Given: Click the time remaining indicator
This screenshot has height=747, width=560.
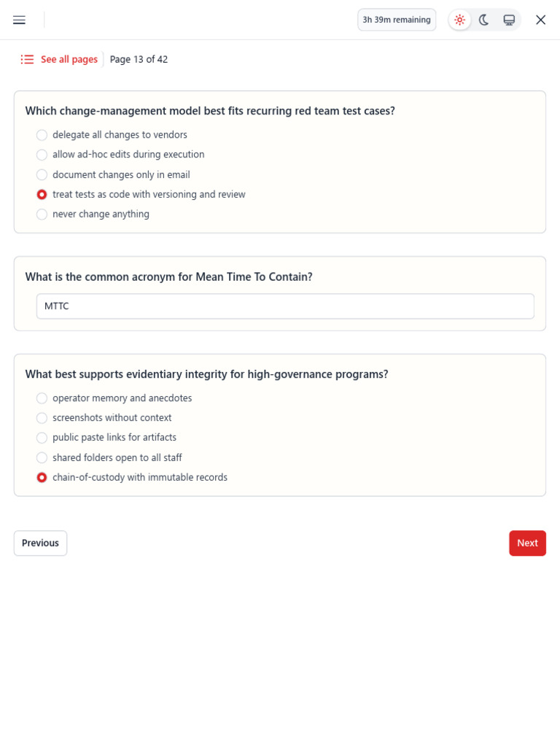Looking at the screenshot, I should 397,20.
